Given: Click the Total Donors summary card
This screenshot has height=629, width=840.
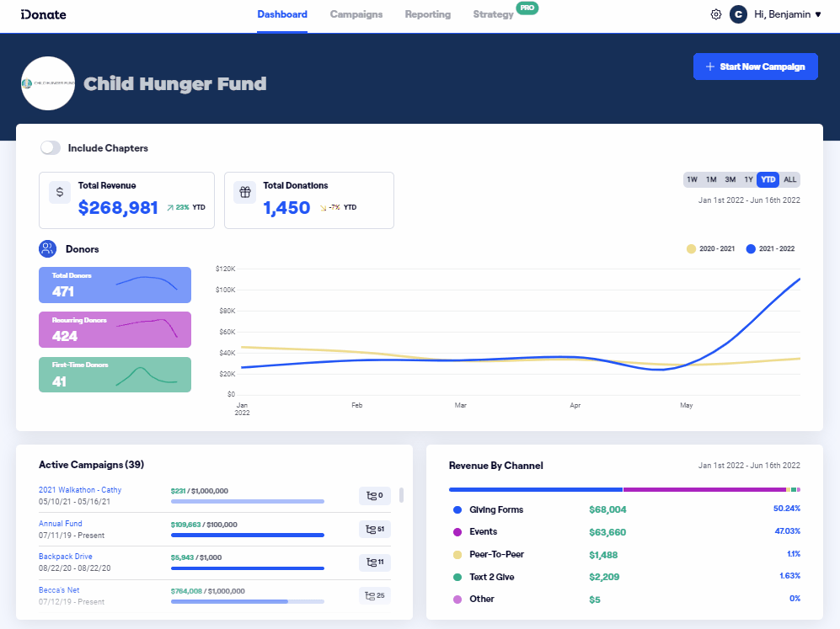Looking at the screenshot, I should [115, 285].
